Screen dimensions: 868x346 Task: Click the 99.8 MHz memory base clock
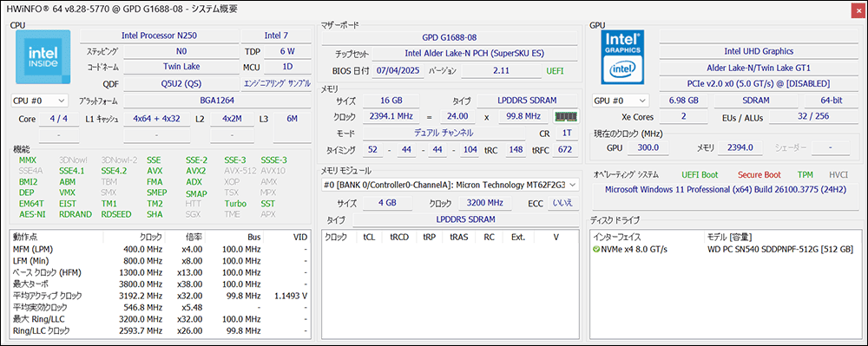coord(523,116)
